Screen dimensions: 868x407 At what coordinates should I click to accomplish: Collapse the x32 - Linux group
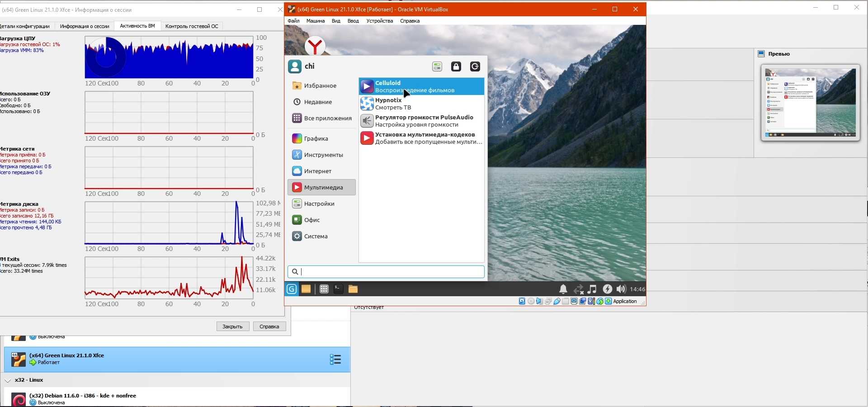coord(8,380)
